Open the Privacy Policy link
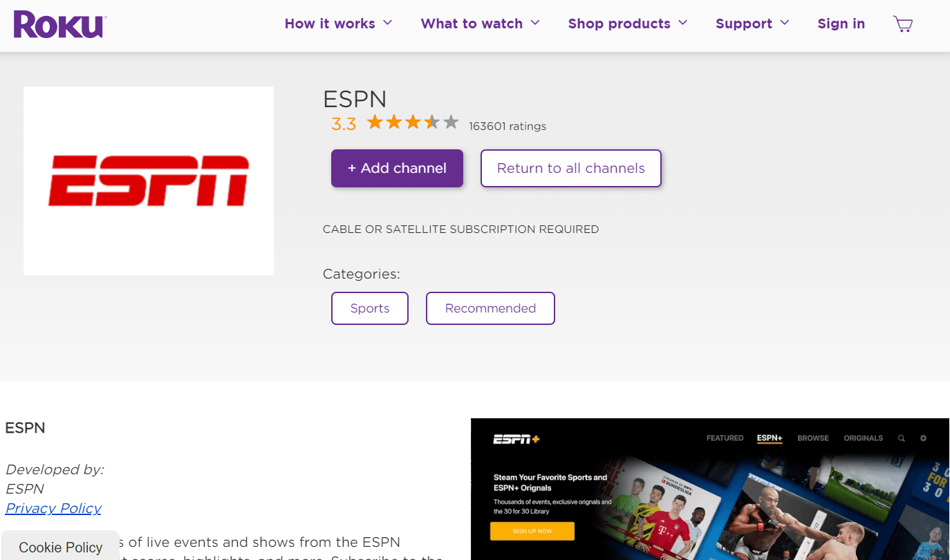This screenshot has width=950, height=560. [53, 508]
